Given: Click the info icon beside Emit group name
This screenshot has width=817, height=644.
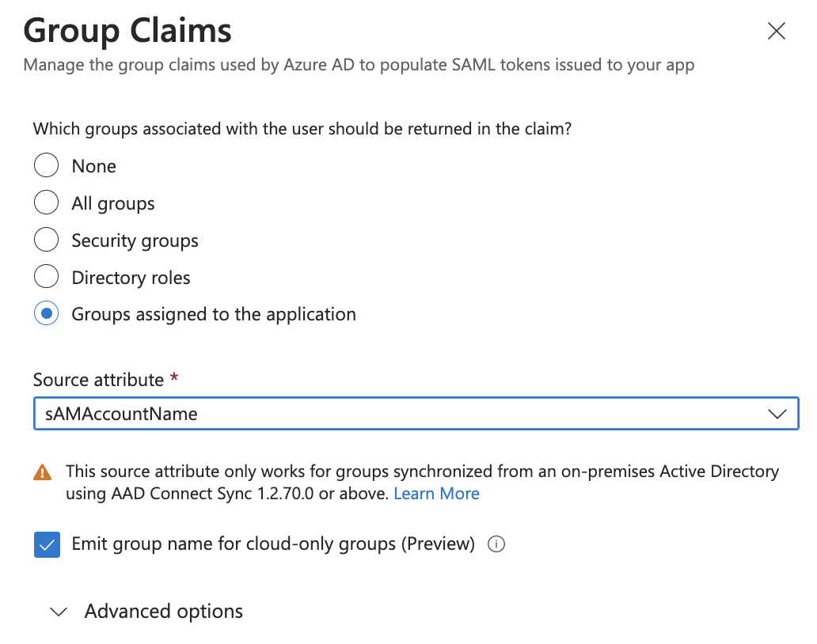Looking at the screenshot, I should click(x=496, y=544).
